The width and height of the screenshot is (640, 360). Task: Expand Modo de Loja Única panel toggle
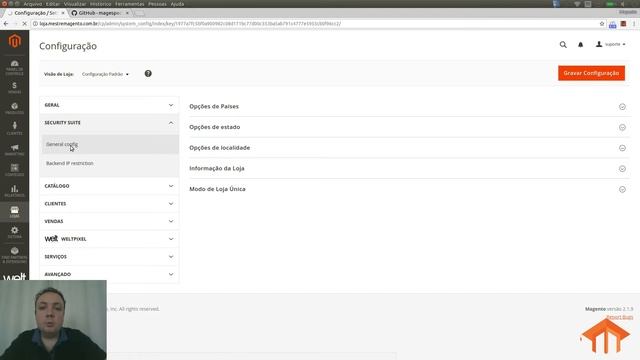tap(622, 189)
